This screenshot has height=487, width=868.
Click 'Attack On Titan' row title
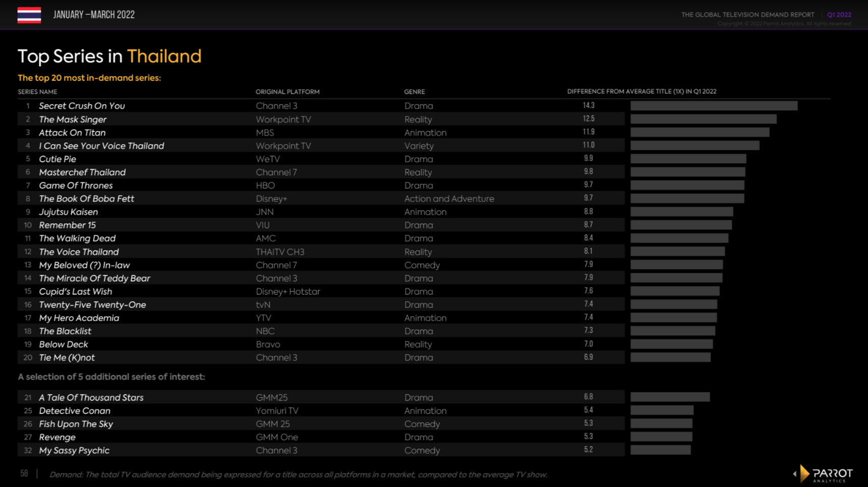click(72, 132)
